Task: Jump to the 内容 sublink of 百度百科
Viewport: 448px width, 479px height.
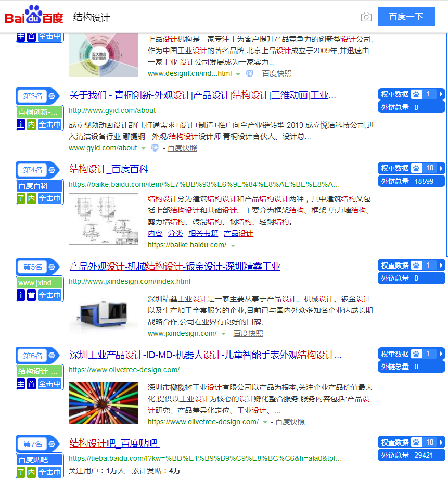Action: tap(155, 234)
